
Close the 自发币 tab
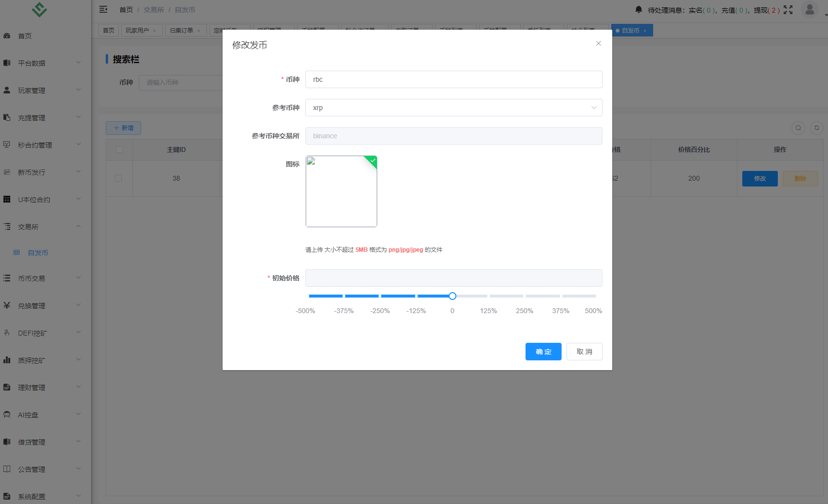tap(645, 31)
